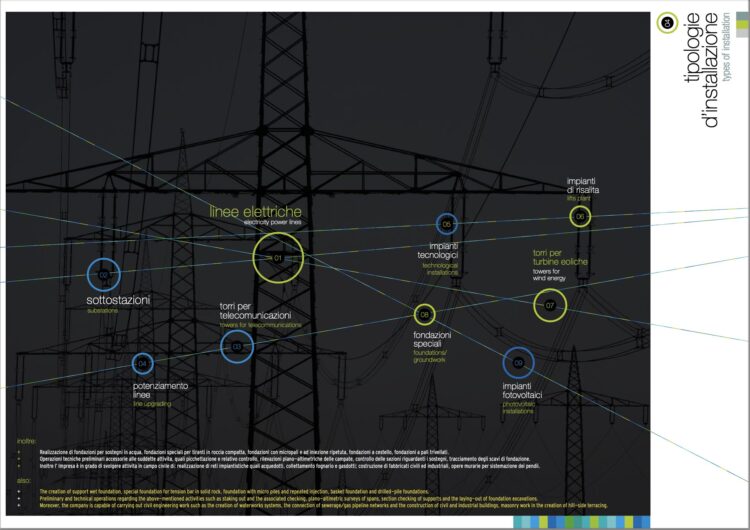Select the small blue circle numbered 04
This screenshot has height=530, width=750.
click(x=143, y=363)
